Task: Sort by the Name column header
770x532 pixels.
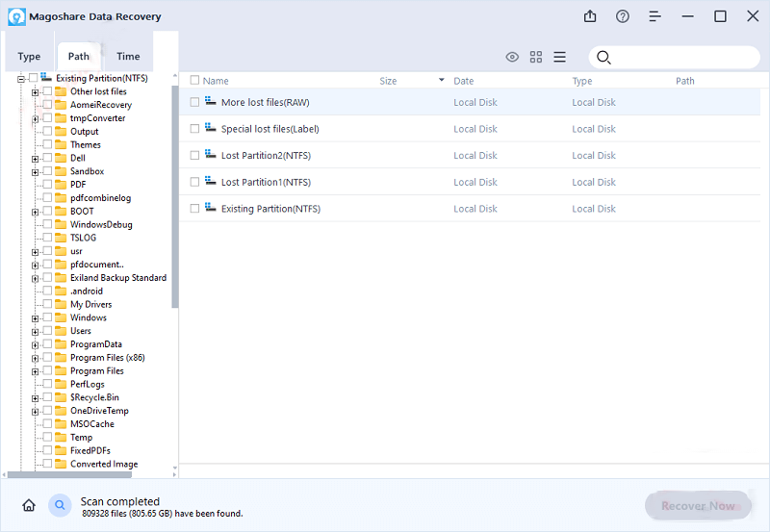Action: 216,81
